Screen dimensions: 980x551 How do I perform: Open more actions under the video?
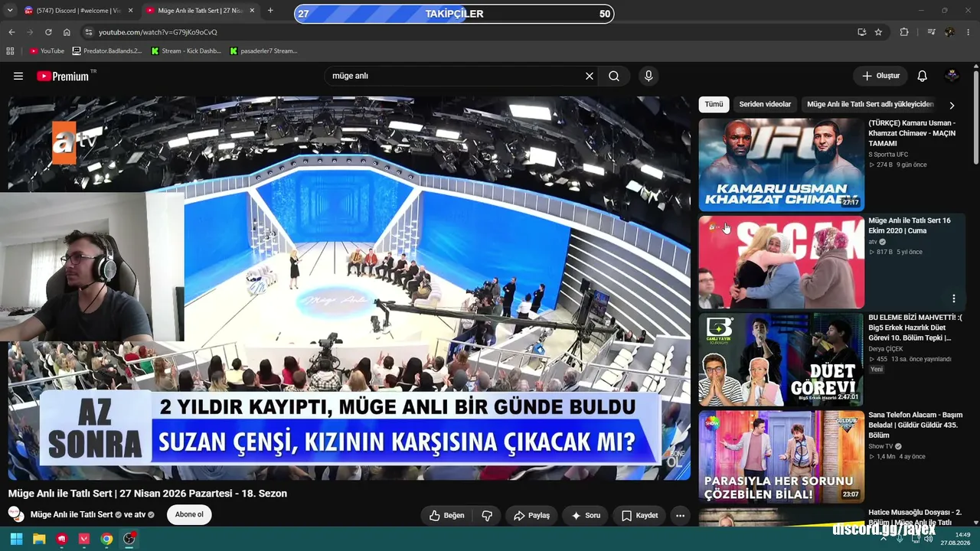point(680,516)
